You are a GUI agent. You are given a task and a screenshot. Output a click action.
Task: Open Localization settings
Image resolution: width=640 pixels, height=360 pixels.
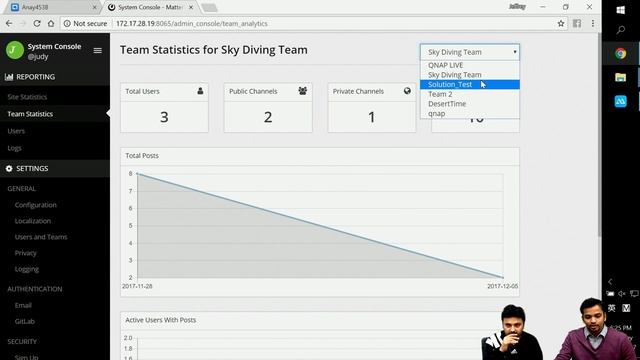point(33,221)
